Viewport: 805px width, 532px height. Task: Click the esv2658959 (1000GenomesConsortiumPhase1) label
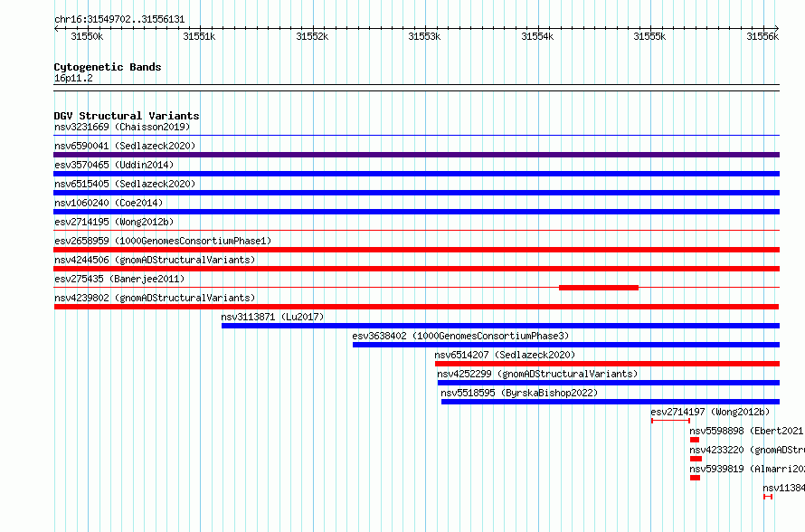point(163,241)
